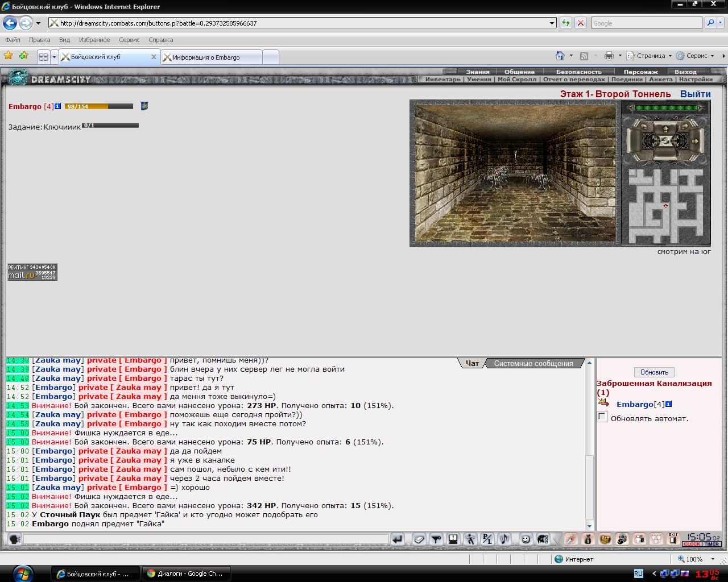This screenshot has width=728, height=582.
Task: Move forward with the up arrow
Action: (x=665, y=130)
